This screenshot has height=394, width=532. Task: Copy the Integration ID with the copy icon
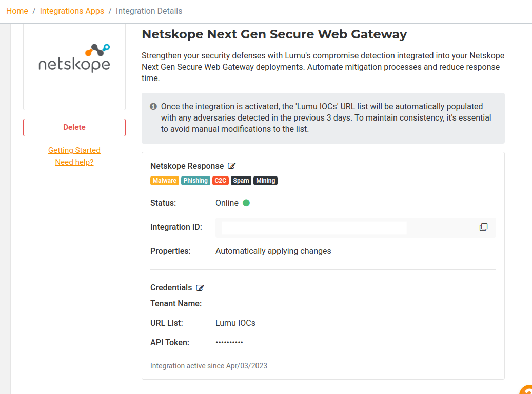[483, 227]
